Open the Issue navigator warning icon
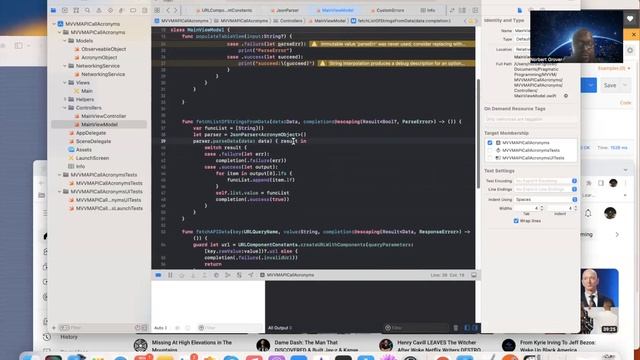This screenshot has width=640, height=360. [99, 10]
